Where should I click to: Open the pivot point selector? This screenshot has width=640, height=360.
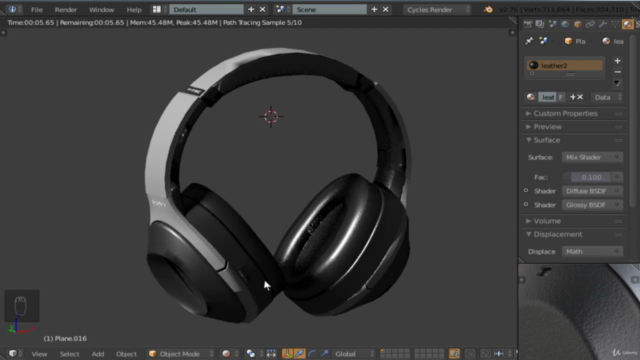pyautogui.click(x=254, y=354)
